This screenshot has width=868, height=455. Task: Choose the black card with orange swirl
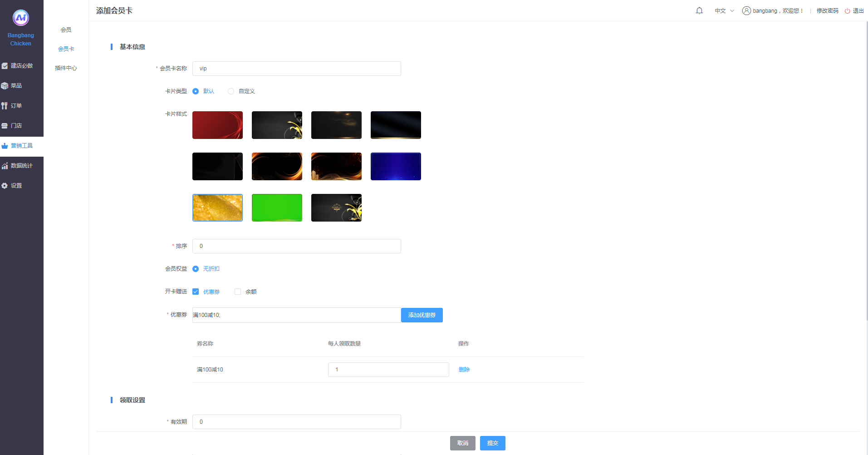[277, 166]
